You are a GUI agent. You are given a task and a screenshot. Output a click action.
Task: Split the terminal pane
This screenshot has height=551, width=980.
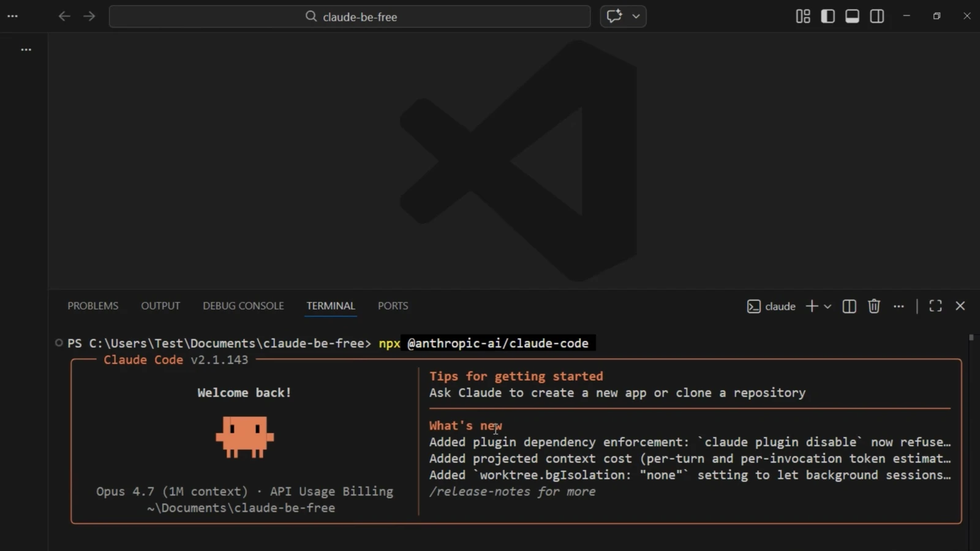click(x=849, y=306)
